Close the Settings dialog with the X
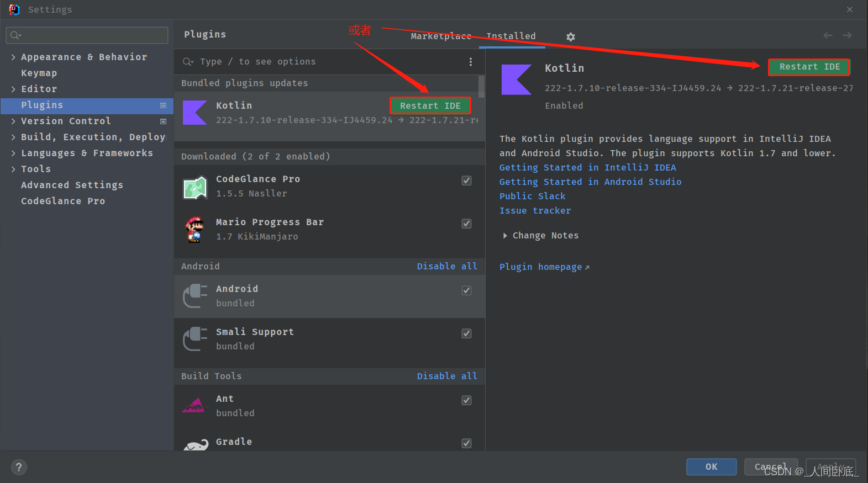This screenshot has width=868, height=483. coord(850,9)
